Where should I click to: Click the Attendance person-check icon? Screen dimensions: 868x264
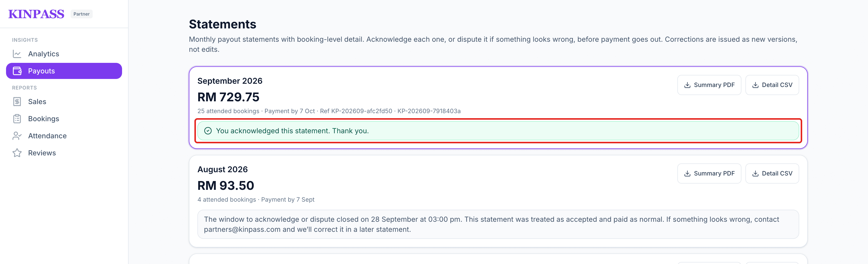(17, 136)
